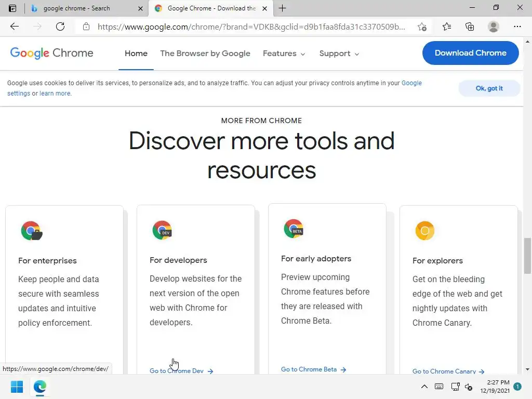Click the browser Back arrow

tap(14, 26)
